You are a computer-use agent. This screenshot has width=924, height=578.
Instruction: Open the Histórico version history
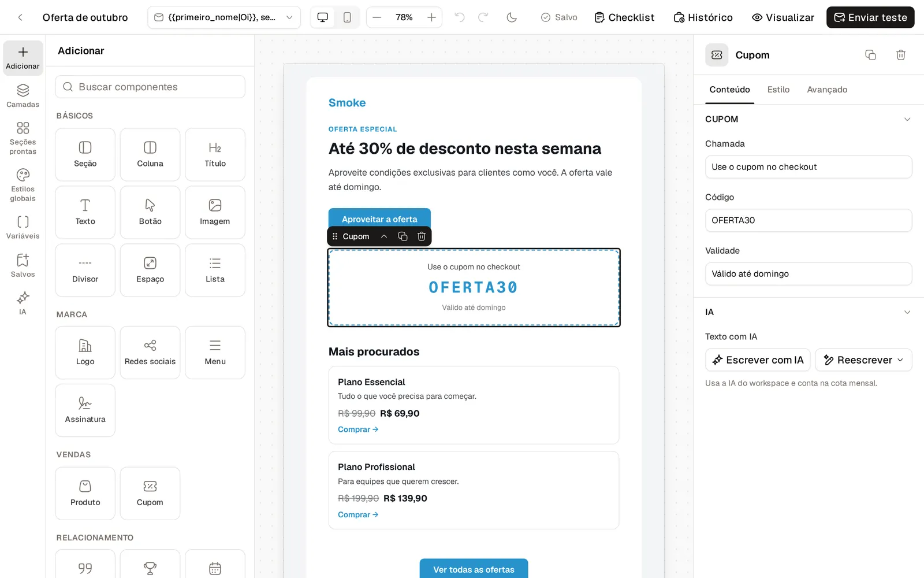[x=703, y=17]
